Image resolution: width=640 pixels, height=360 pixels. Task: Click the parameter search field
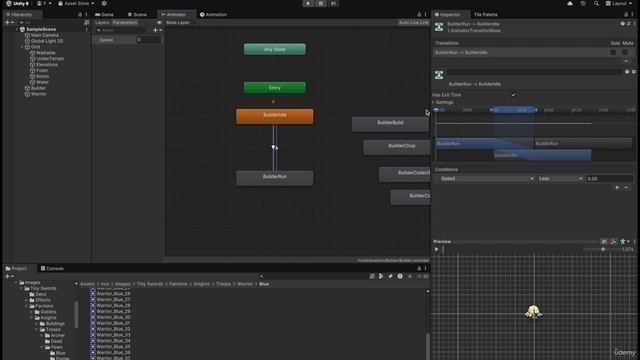click(121, 30)
